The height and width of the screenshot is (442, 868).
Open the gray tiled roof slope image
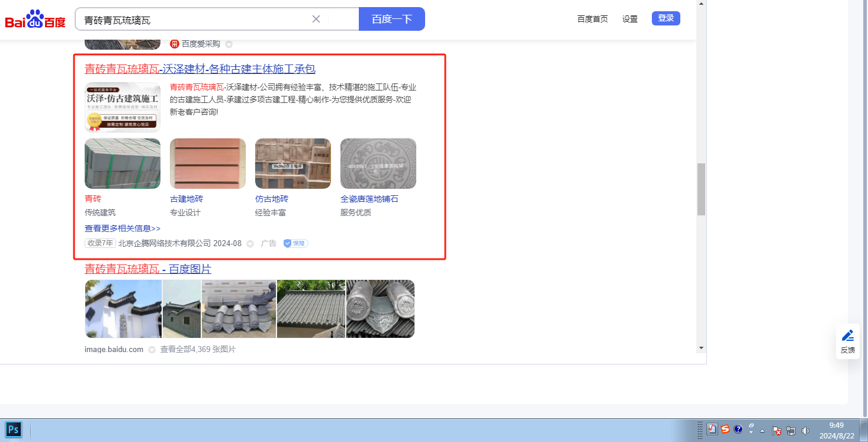pos(311,309)
